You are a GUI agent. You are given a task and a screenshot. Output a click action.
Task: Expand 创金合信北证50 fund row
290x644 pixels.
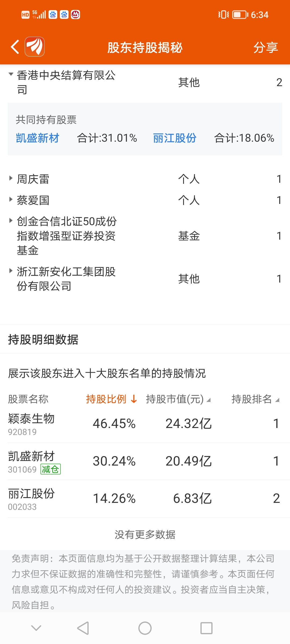coord(145,236)
